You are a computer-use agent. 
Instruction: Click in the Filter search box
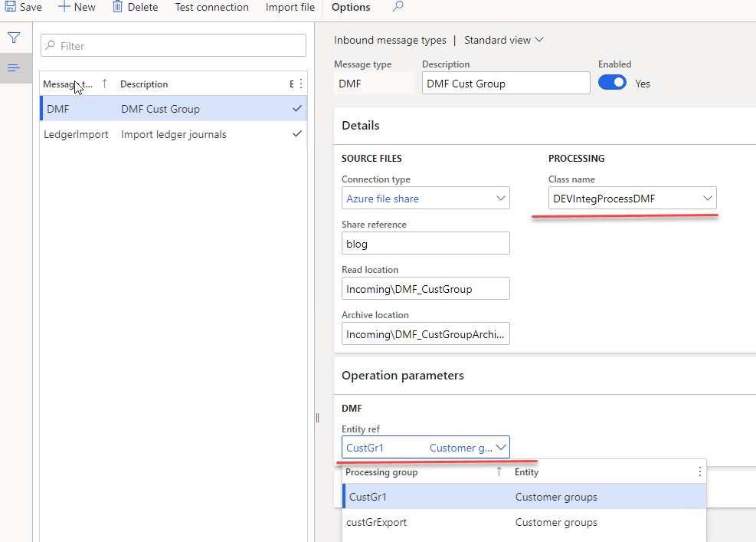coord(174,46)
